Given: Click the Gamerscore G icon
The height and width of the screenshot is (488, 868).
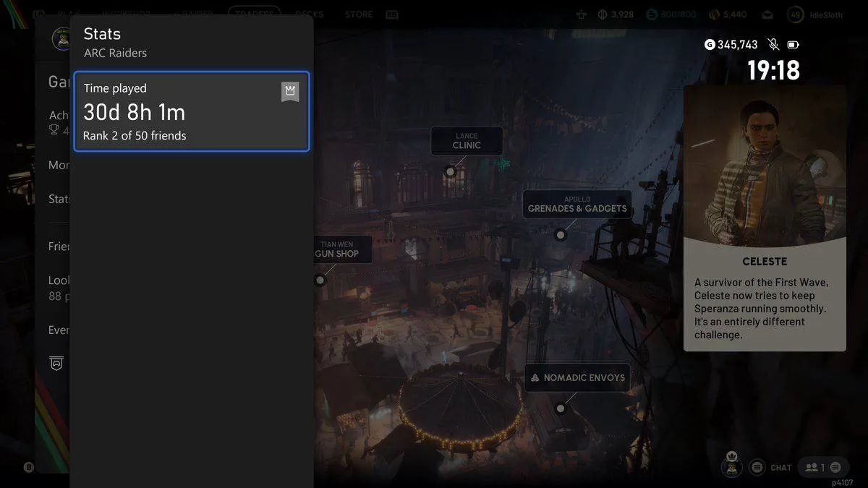Looking at the screenshot, I should click(710, 45).
